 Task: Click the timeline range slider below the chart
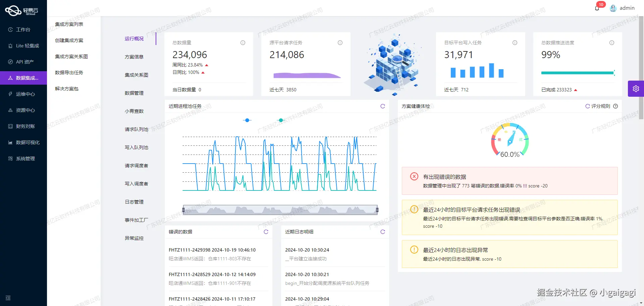(x=280, y=210)
